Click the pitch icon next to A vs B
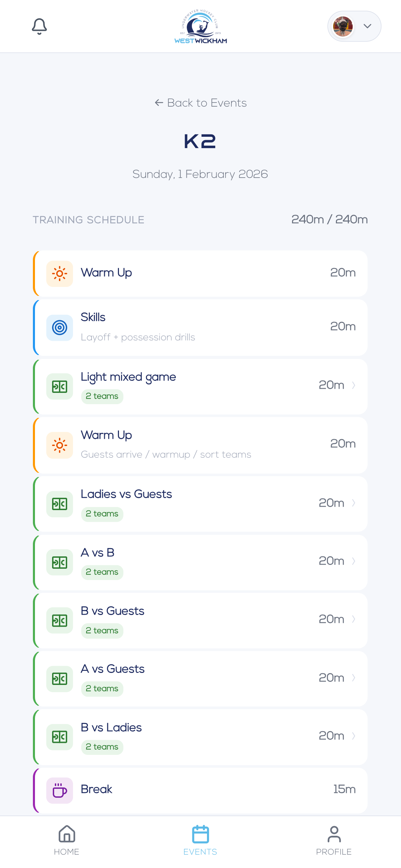Screen dimensions: 401x868 (60, 563)
